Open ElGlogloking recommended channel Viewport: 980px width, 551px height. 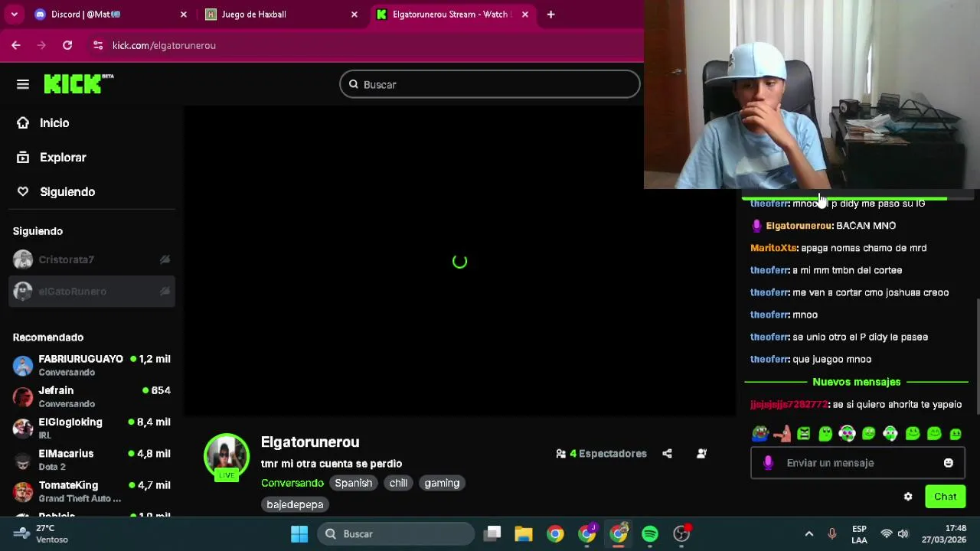92,428
